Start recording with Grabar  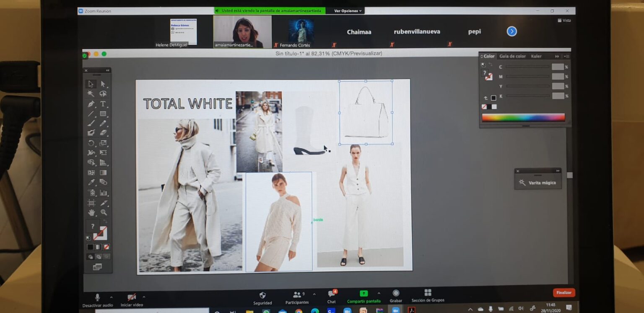[x=396, y=296]
